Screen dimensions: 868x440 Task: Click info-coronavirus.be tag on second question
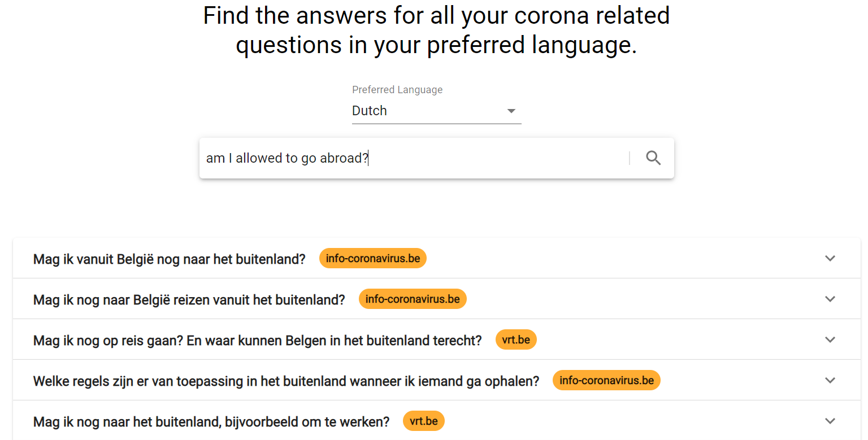[x=413, y=299]
